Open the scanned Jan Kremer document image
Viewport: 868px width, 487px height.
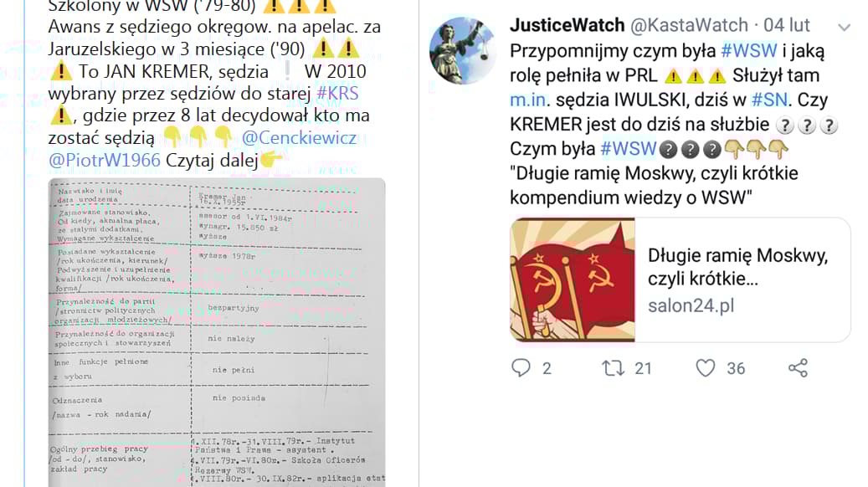217,332
